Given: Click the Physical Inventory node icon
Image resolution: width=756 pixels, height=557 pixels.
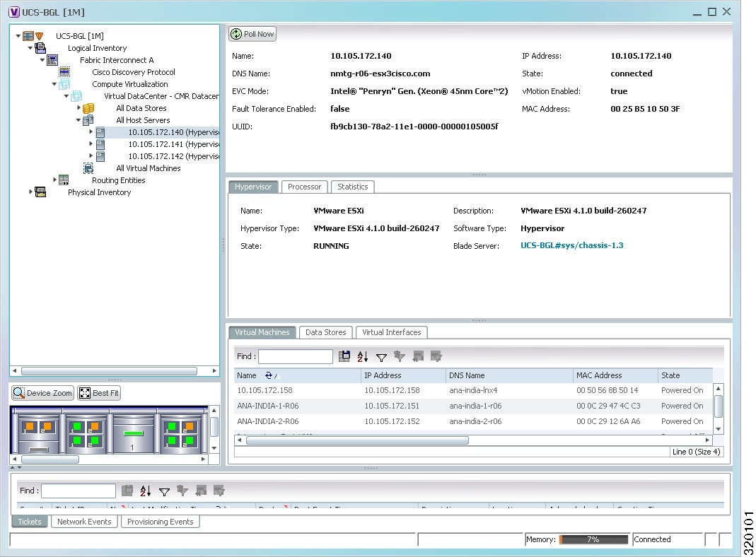Looking at the screenshot, I should (40, 192).
